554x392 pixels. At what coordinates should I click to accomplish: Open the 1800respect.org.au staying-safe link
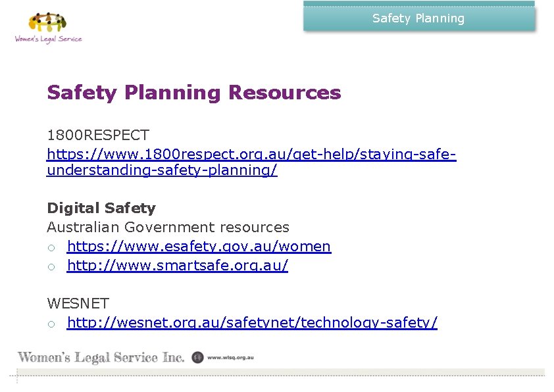pos(251,155)
